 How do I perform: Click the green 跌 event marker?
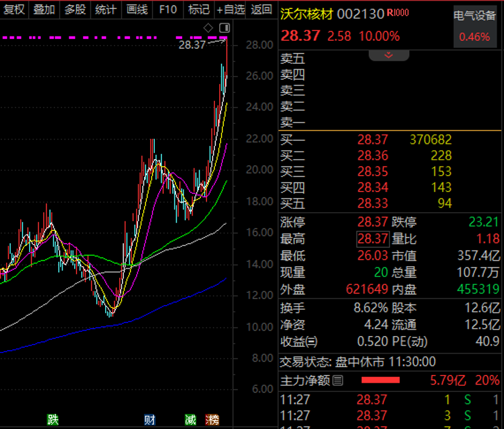tap(53, 419)
